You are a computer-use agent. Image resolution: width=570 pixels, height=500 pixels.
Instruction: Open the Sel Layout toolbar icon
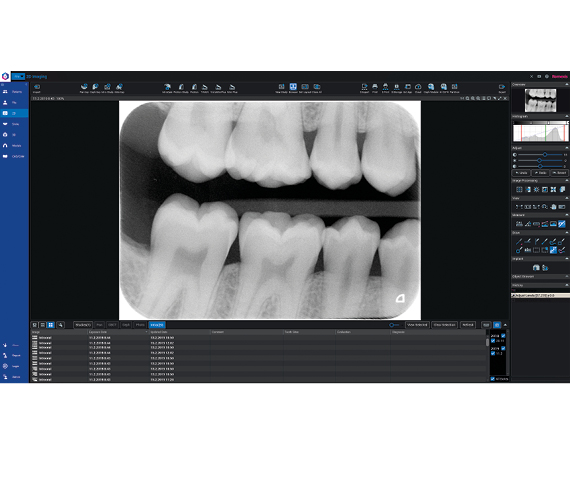(305, 87)
